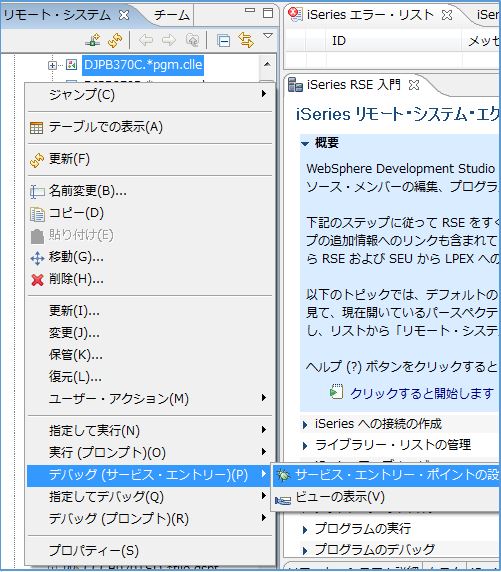Choose デバッグ (サービス・エントリー)(P) menu entry
The width and height of the screenshot is (501, 572).
(x=150, y=475)
